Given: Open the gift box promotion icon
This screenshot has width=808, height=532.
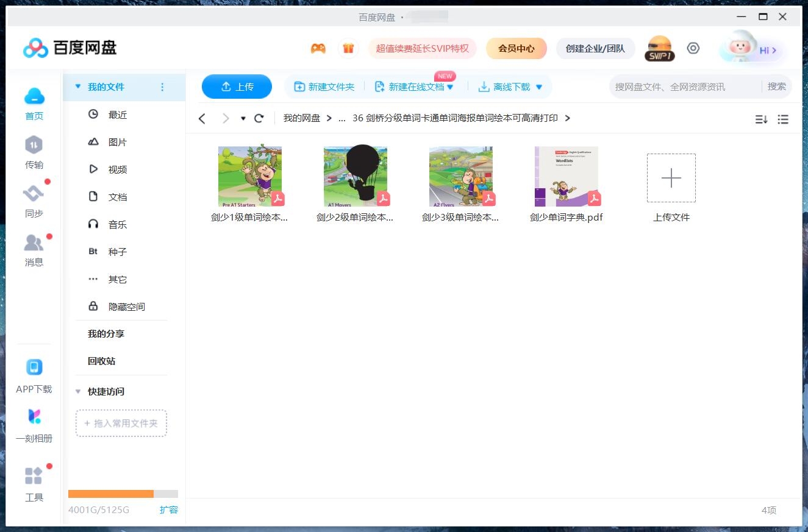Looking at the screenshot, I should pyautogui.click(x=348, y=48).
